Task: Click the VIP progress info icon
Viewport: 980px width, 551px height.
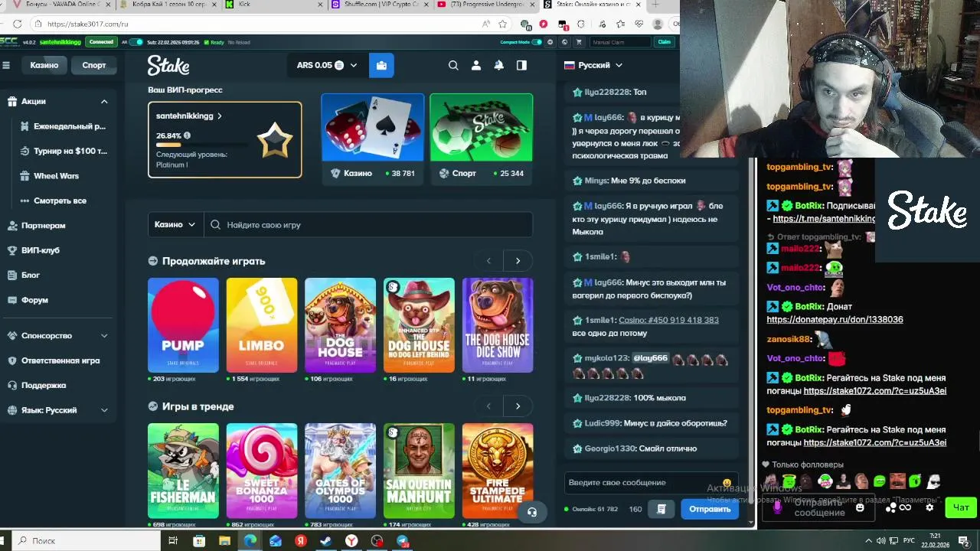Action: [187, 135]
